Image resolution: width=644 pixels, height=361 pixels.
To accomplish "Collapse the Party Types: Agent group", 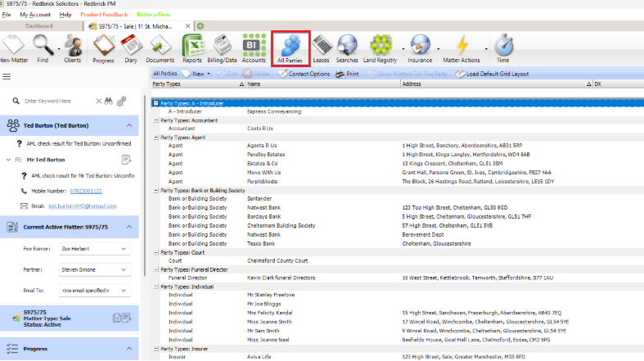I will (156, 138).
